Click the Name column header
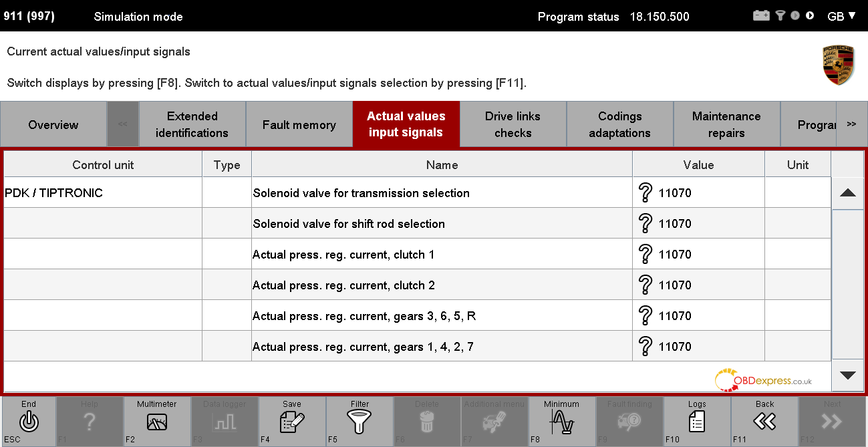 coord(442,164)
